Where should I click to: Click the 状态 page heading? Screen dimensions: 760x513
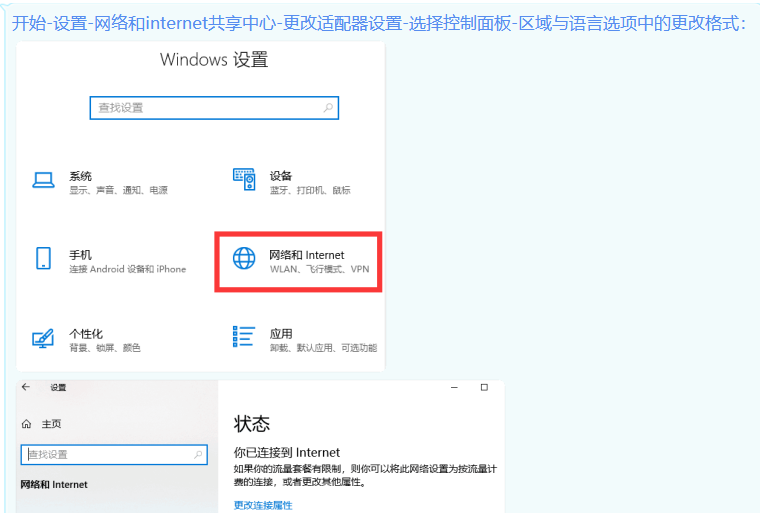pyautogui.click(x=252, y=424)
